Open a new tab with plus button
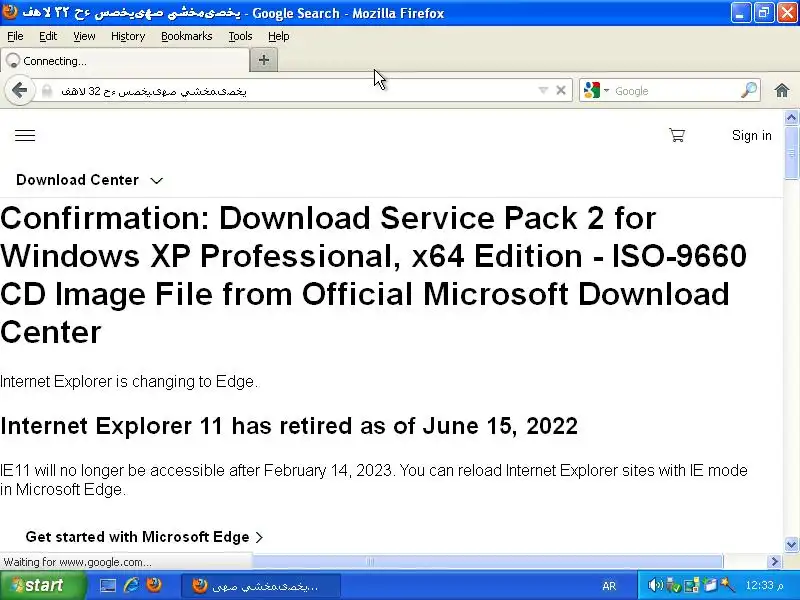Image resolution: width=800 pixels, height=600 pixels. [264, 60]
